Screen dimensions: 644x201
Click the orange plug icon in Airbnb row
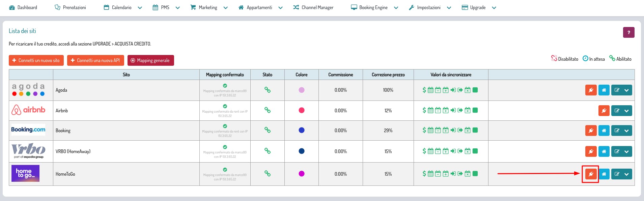click(x=604, y=111)
